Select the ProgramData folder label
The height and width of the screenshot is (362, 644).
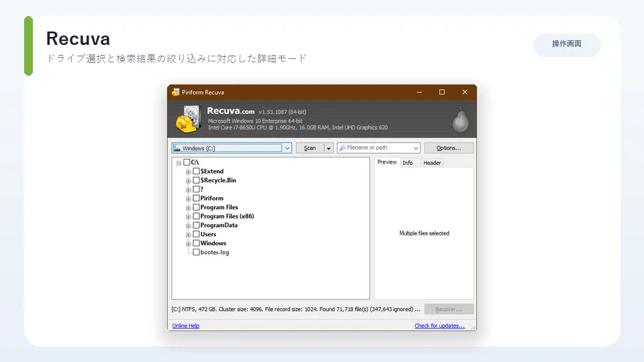pyautogui.click(x=219, y=225)
